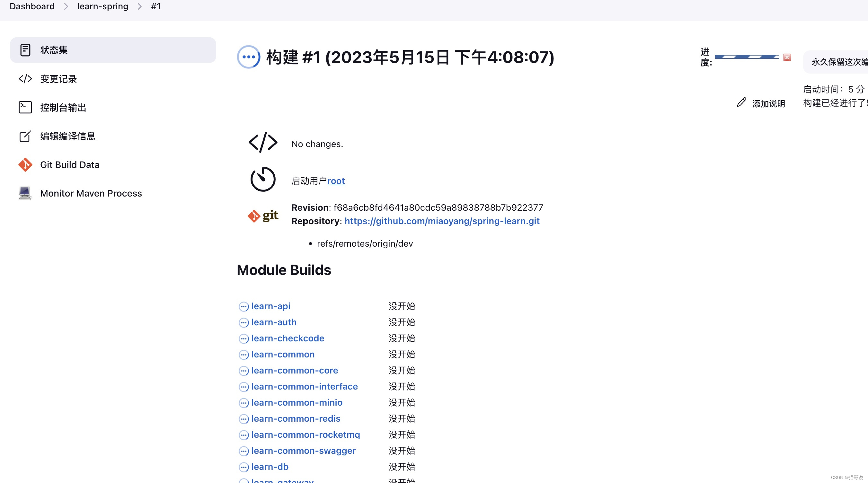The width and height of the screenshot is (868, 483).
Task: Click the 状态集 sidebar icon
Action: pos(24,50)
